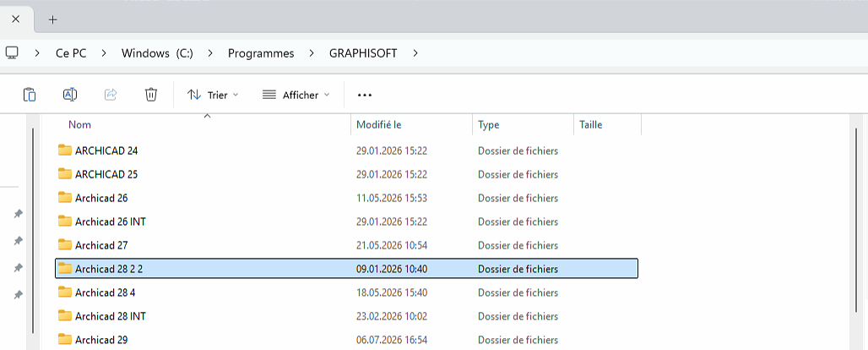
Task: Open the three-dots more options menu
Action: 364,95
